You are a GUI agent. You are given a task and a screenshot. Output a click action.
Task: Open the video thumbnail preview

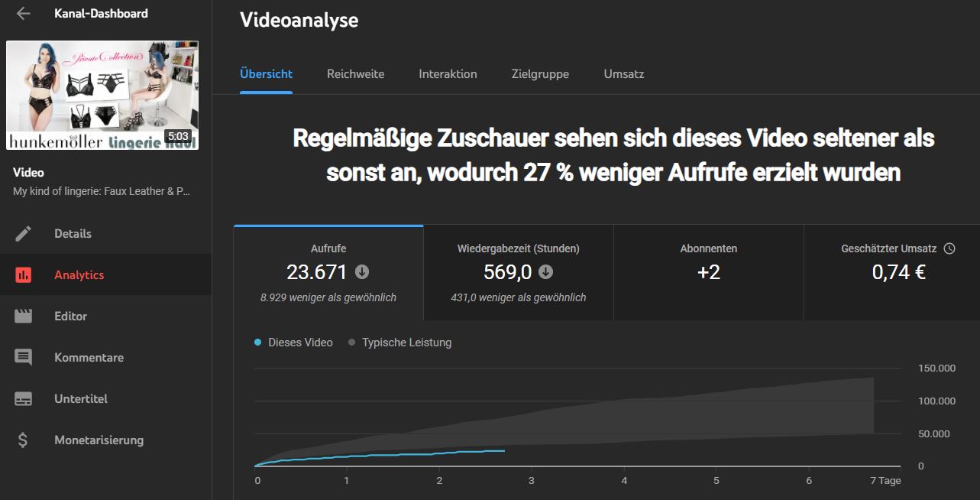[102, 96]
